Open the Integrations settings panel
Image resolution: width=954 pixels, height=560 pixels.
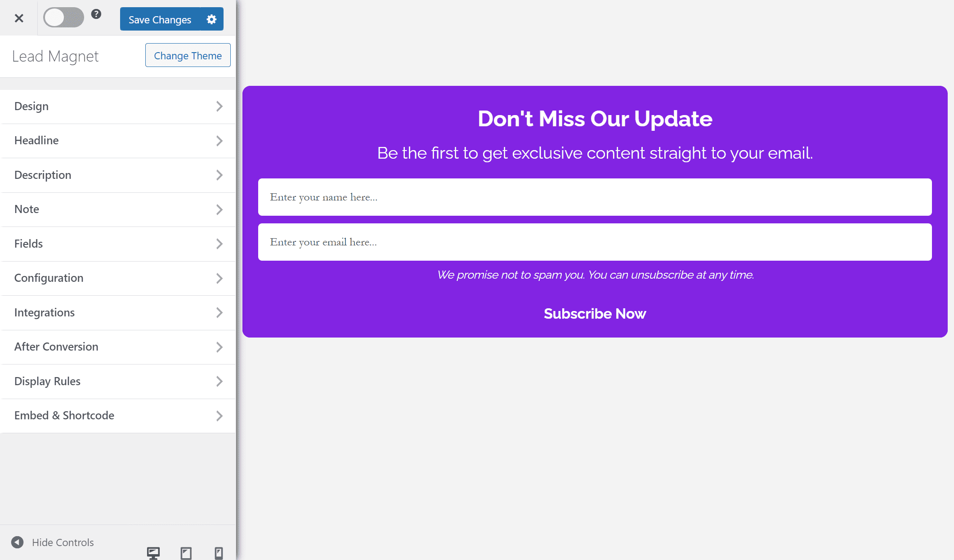(x=117, y=313)
